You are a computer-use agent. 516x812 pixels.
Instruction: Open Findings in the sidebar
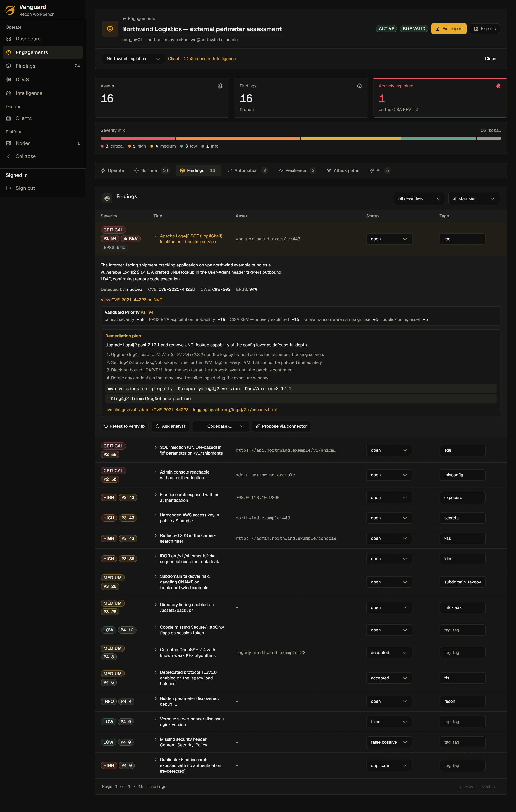43,66
